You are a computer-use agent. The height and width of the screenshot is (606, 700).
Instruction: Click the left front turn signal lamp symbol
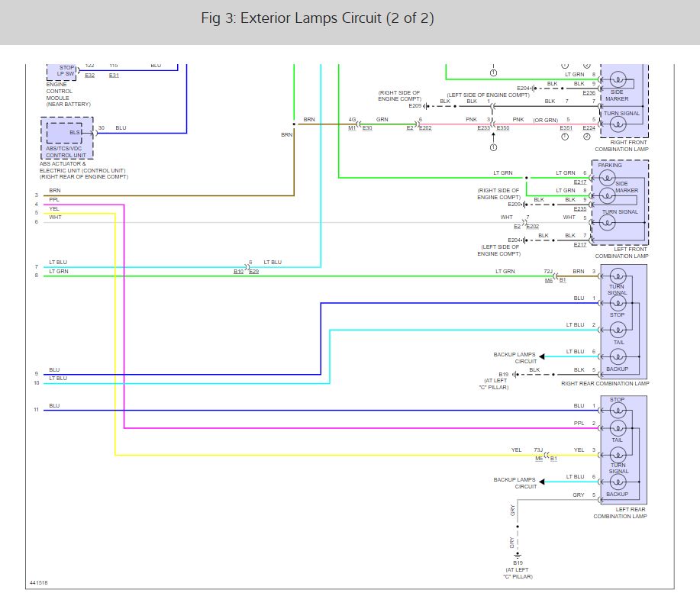tap(607, 222)
